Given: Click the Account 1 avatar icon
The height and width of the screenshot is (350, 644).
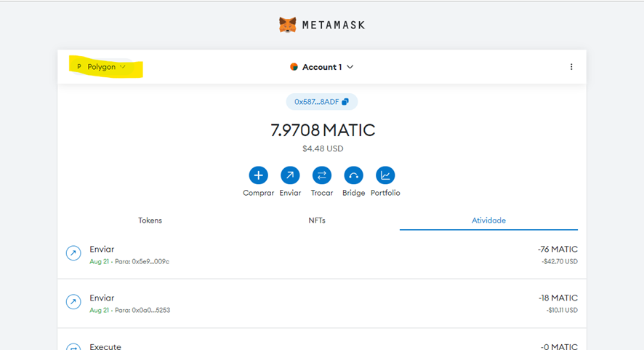Looking at the screenshot, I should point(294,67).
